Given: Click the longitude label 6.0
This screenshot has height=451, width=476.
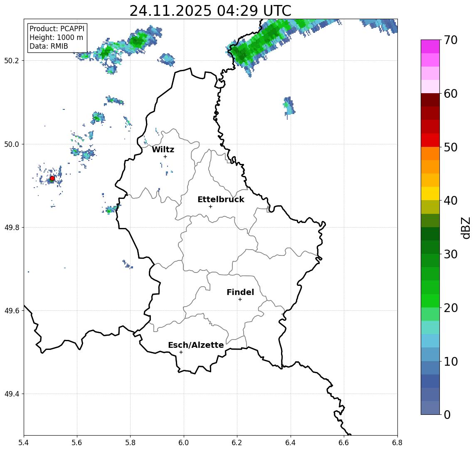Looking at the screenshot, I should pyautogui.click(x=184, y=443).
